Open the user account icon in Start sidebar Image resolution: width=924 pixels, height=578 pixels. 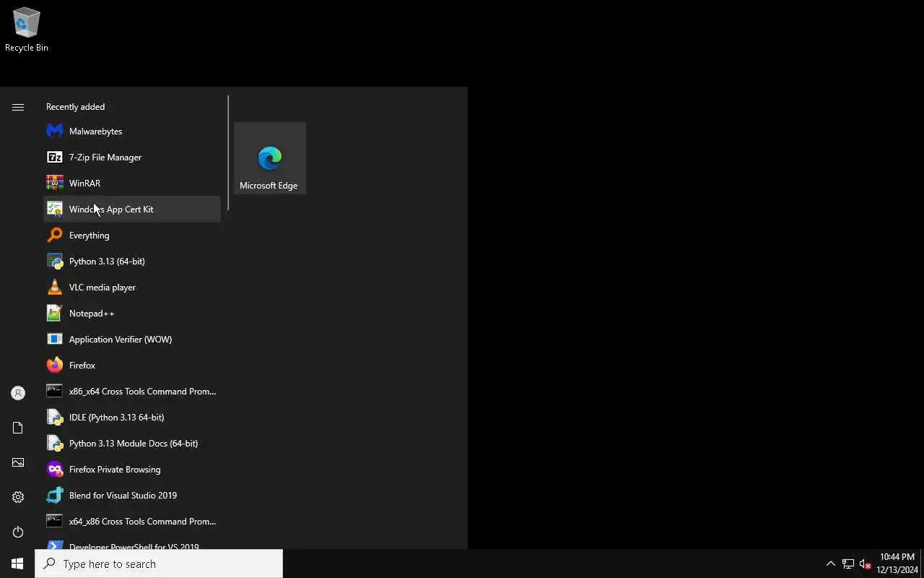click(x=18, y=393)
